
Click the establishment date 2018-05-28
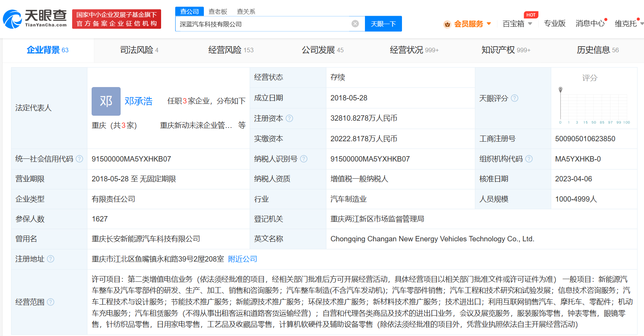(349, 98)
